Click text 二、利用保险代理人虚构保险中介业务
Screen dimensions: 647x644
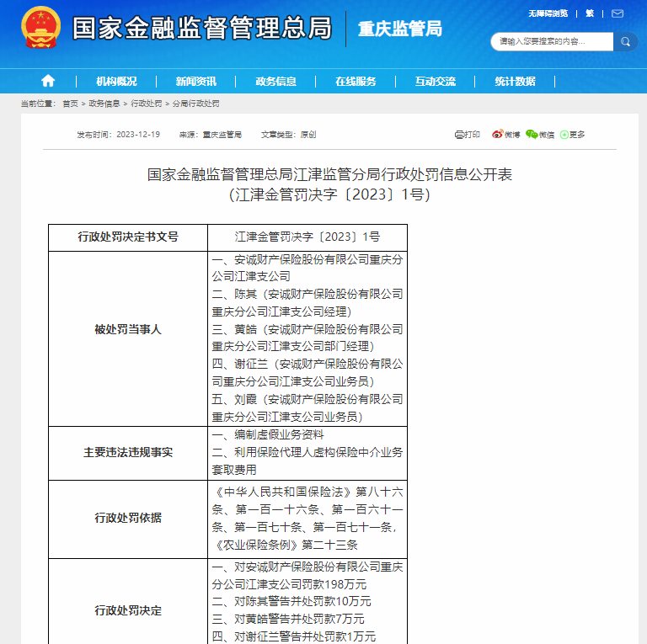307,452
